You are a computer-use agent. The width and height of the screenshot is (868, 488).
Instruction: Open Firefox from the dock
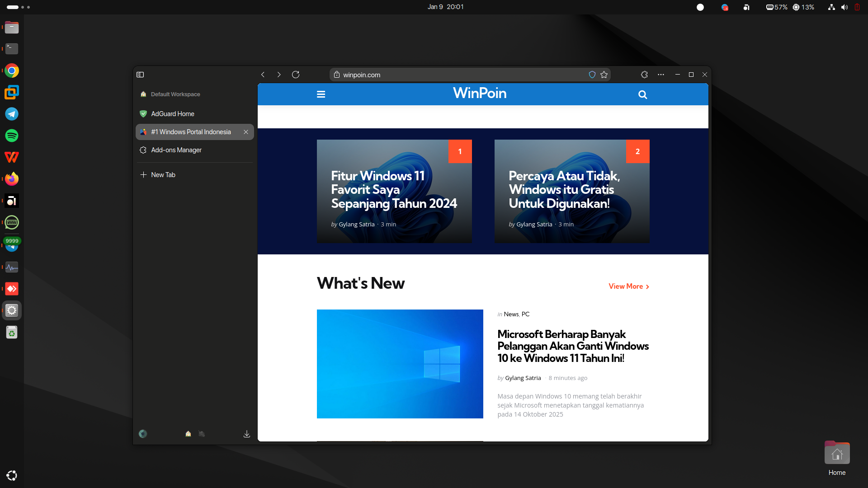(11, 178)
